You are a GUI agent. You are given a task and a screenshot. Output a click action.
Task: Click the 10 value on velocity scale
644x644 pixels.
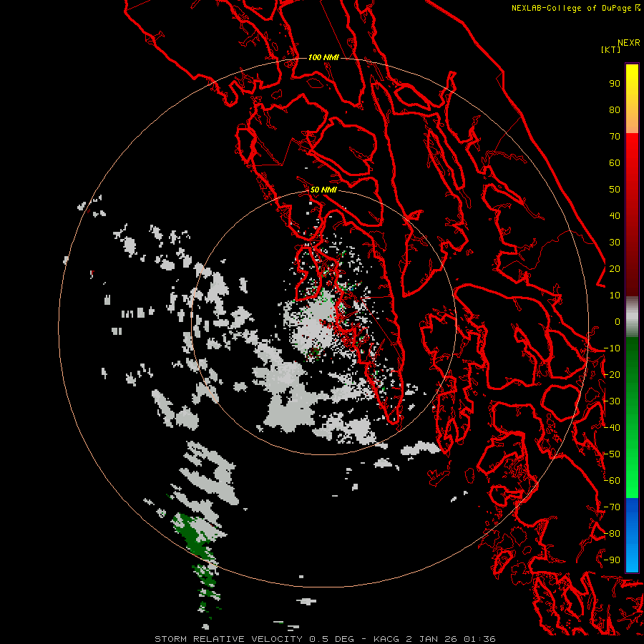pyautogui.click(x=615, y=296)
